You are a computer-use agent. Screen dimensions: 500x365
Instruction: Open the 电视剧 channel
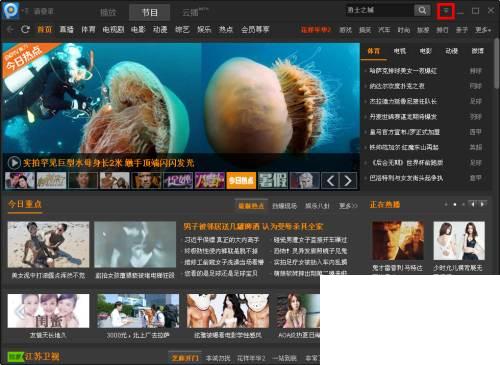pos(113,29)
